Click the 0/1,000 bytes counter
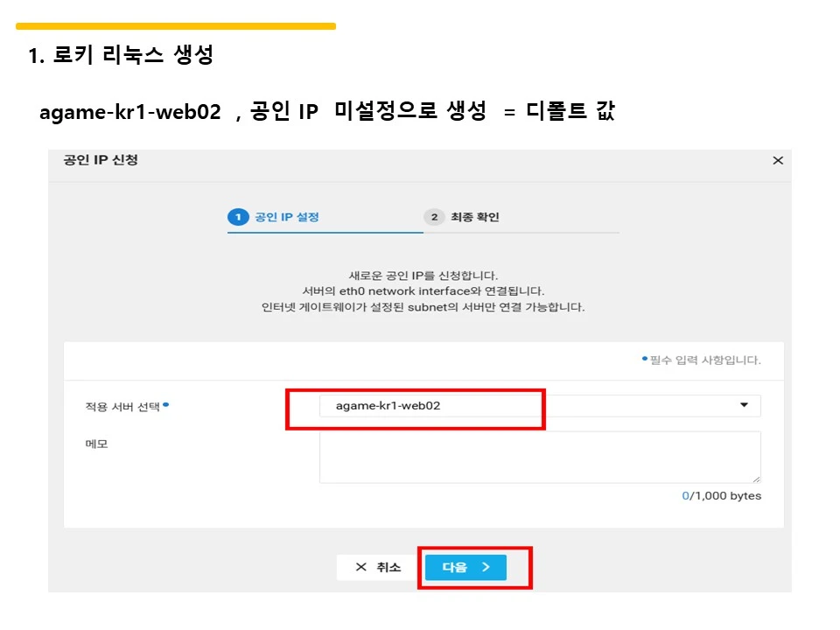 [721, 495]
